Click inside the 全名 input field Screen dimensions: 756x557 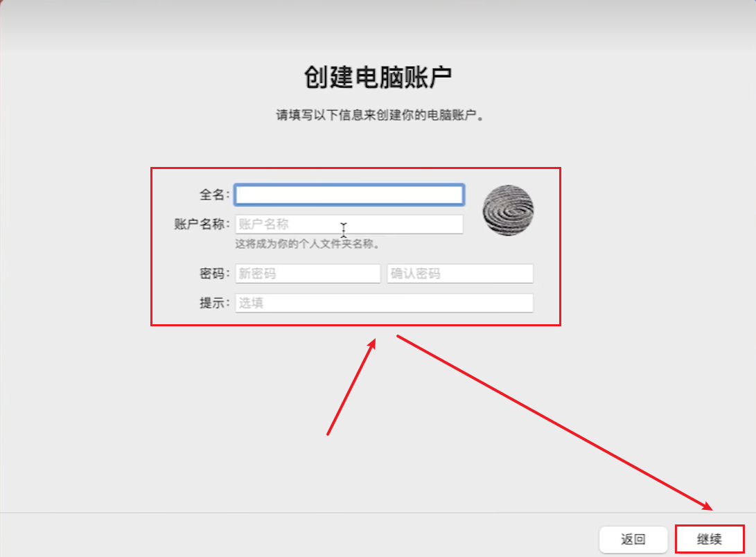349,195
